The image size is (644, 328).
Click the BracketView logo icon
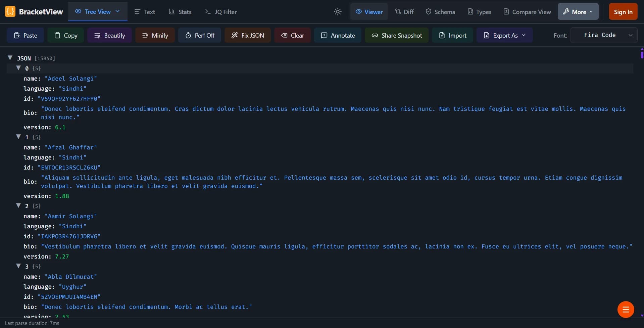click(10, 11)
